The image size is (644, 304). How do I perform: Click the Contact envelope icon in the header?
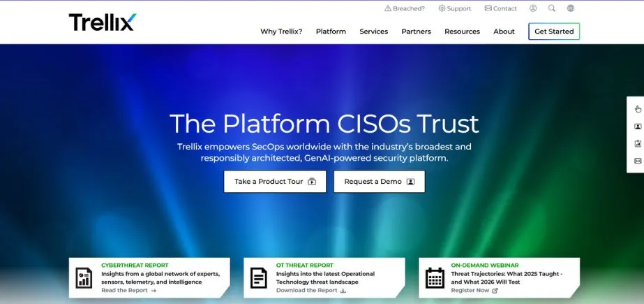coord(488,8)
